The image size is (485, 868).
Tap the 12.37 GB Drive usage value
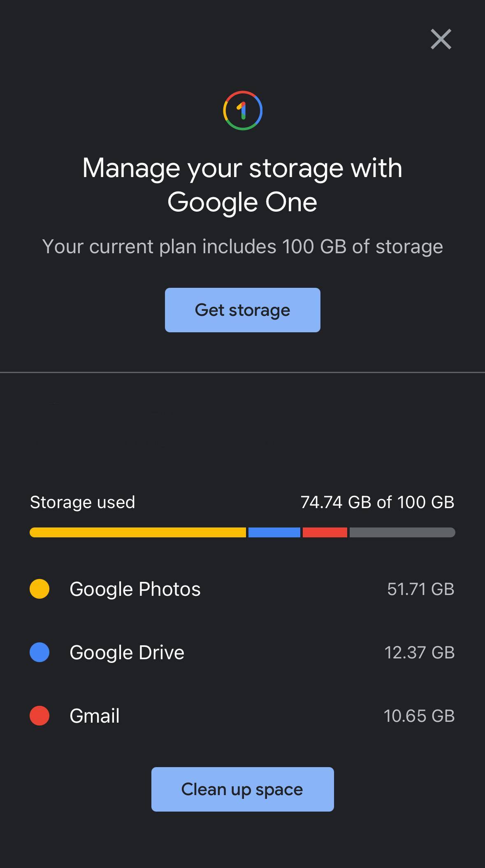(x=419, y=653)
